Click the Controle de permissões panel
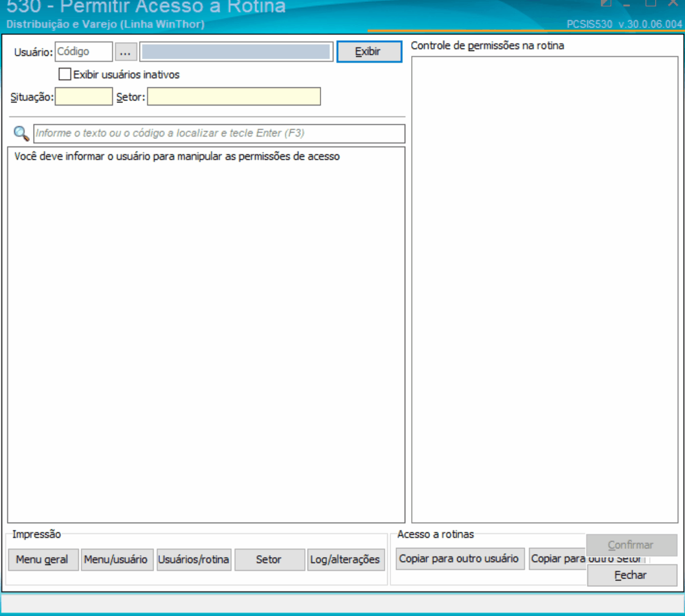This screenshot has width=685, height=616. (545, 289)
